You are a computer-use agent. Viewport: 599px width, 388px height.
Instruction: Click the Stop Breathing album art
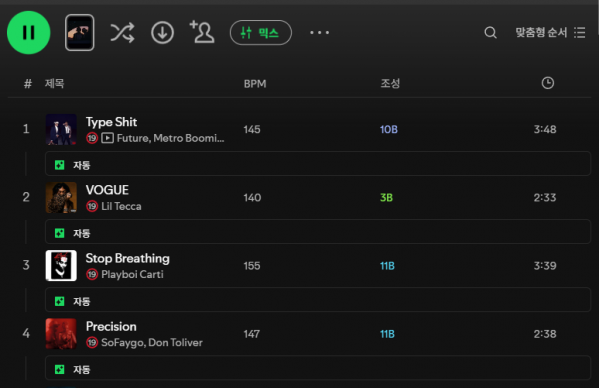click(x=61, y=265)
